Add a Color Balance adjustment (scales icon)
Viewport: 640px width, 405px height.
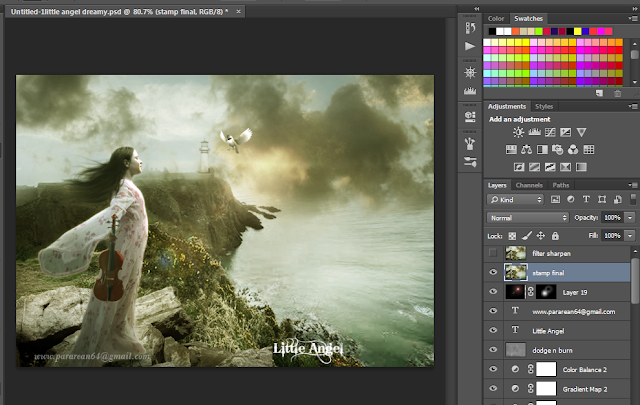click(x=527, y=149)
